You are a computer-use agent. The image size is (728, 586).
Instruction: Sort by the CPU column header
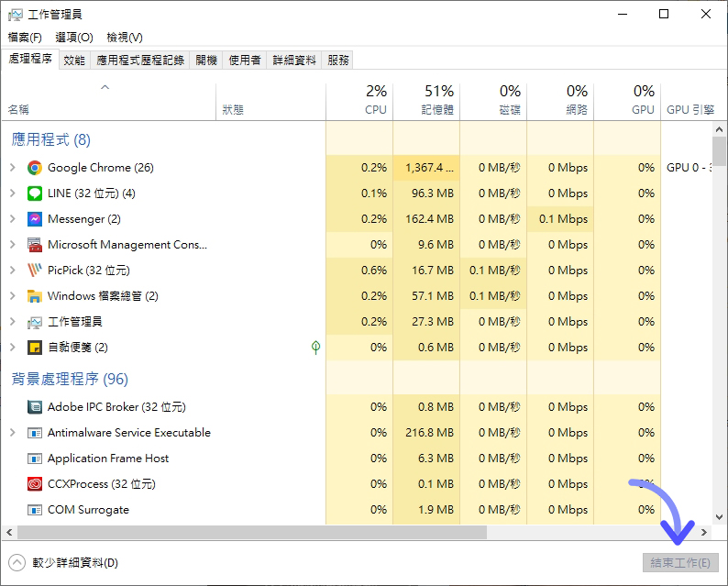[359, 102]
